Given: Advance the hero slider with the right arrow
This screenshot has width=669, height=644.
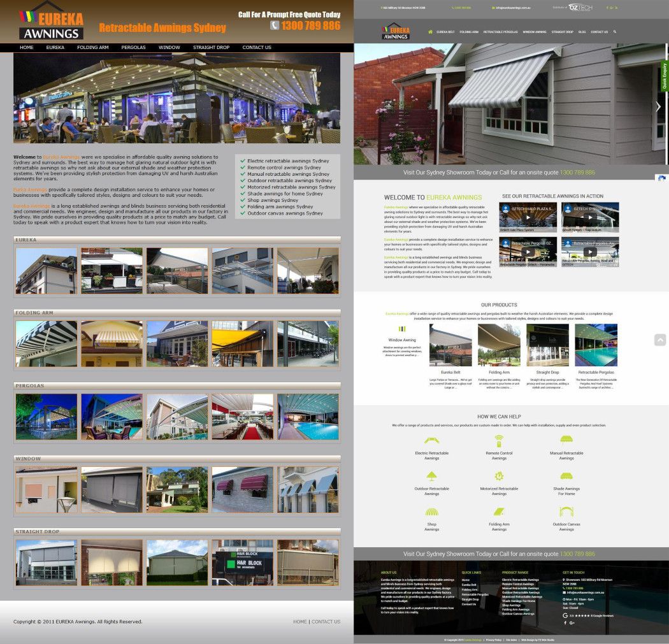Looking at the screenshot, I should tap(658, 106).
